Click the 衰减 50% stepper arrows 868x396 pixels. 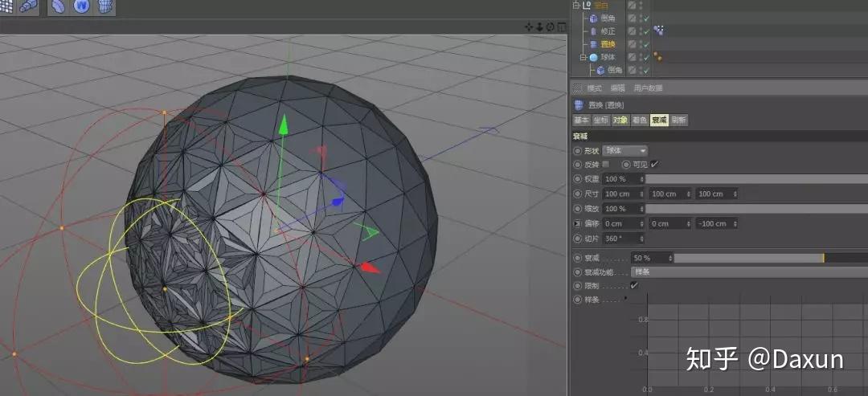(x=670, y=258)
